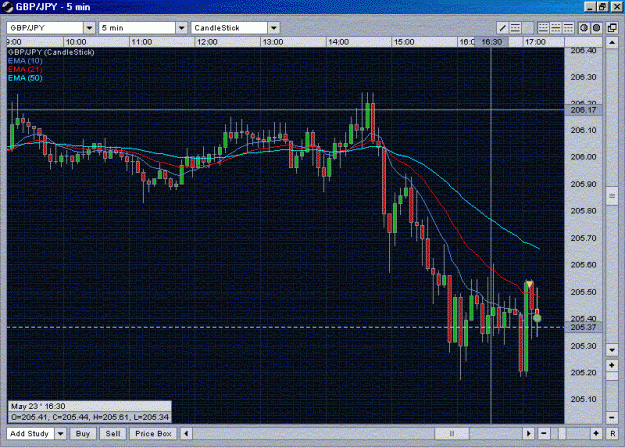Open the currency pair GBP/JPY dropdown arrow
Screen dimensions: 625x448
click(x=89, y=28)
